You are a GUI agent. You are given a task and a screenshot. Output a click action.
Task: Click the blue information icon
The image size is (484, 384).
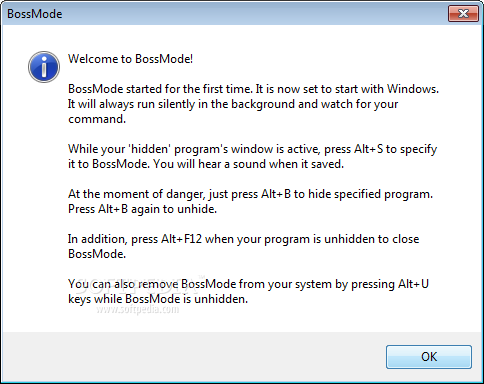coord(44,67)
